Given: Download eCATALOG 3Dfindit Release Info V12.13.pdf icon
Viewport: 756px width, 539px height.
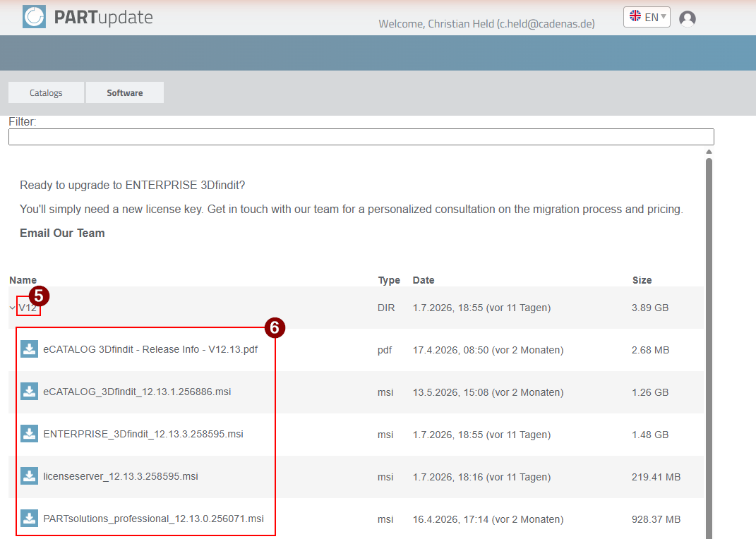Looking at the screenshot, I should coord(30,349).
